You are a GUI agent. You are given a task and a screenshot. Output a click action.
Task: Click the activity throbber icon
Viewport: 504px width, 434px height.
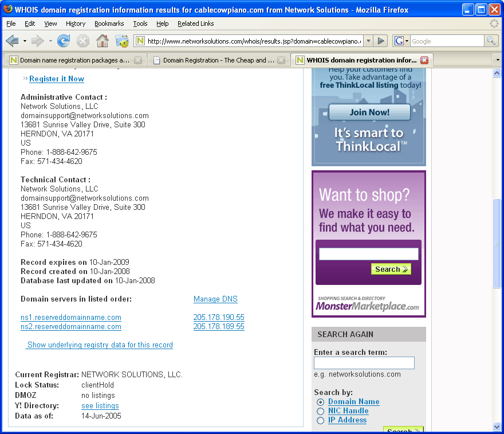pos(494,24)
